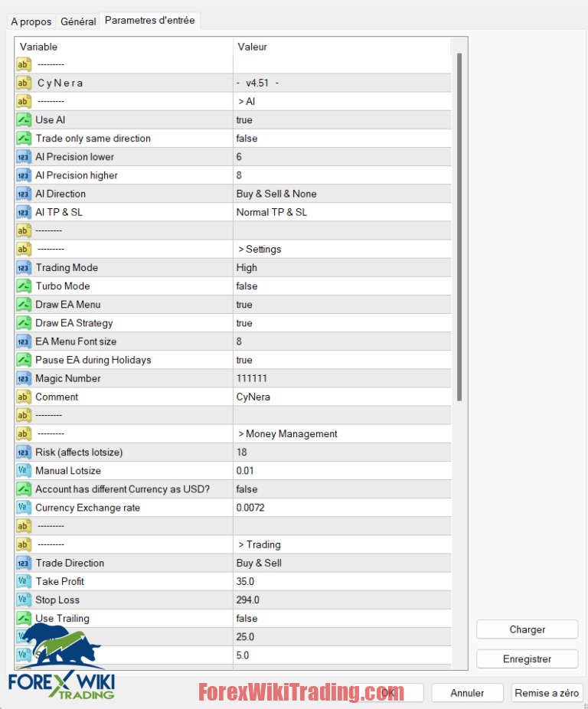Image resolution: width=588 pixels, height=709 pixels.
Task: Click the boolean icon beside Draw EA Strategy
Action: click(x=24, y=323)
